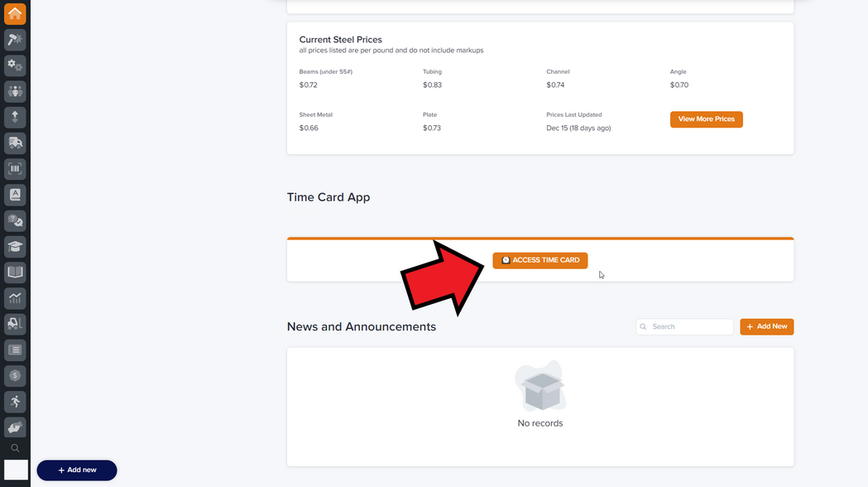Image resolution: width=868 pixels, height=487 pixels.
Task: Click the floating Add new button
Action: pyautogui.click(x=77, y=470)
